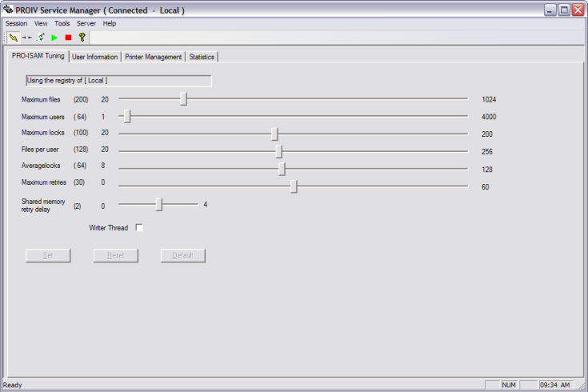Click the 'Shared memory retry delay' label
The height and width of the screenshot is (392, 588).
point(43,205)
